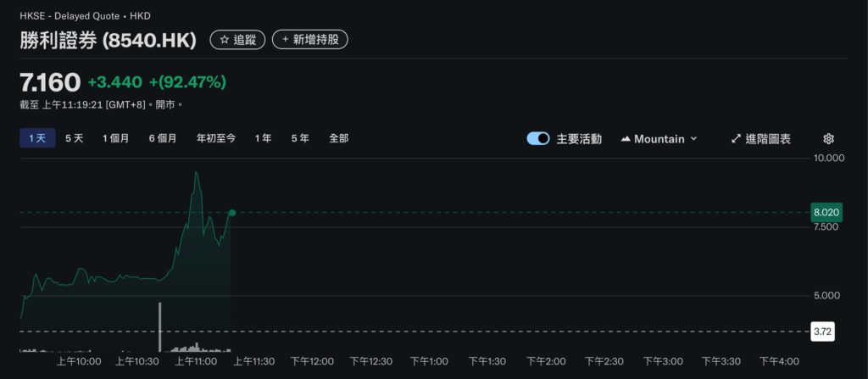Open chart settings gear icon

(x=828, y=138)
